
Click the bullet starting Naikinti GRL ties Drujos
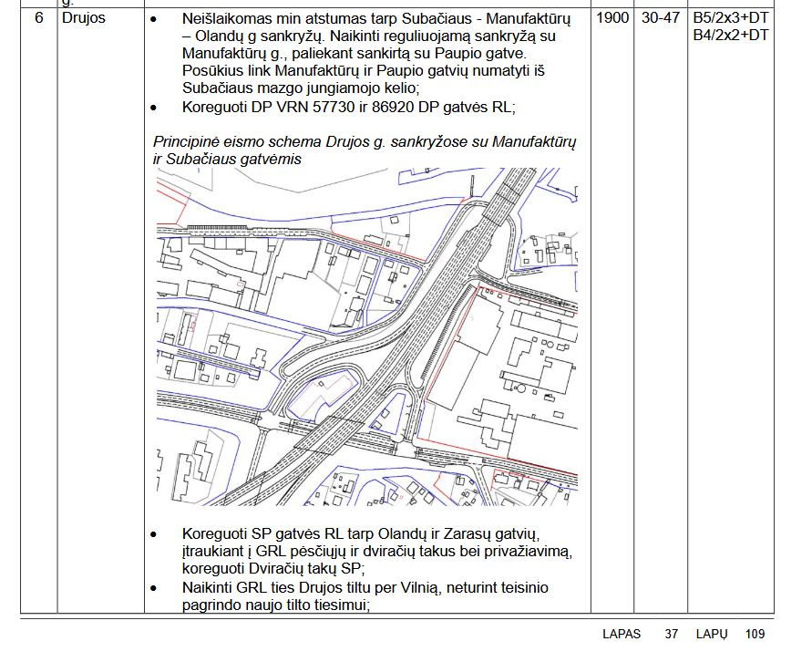365,595
